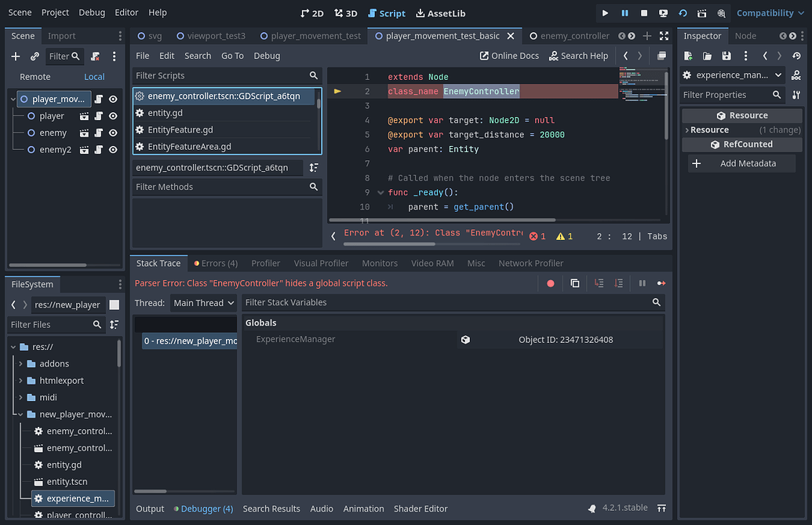This screenshot has width=812, height=525.
Task: Toggle alphabetical sorting of methods
Action: pyautogui.click(x=314, y=168)
